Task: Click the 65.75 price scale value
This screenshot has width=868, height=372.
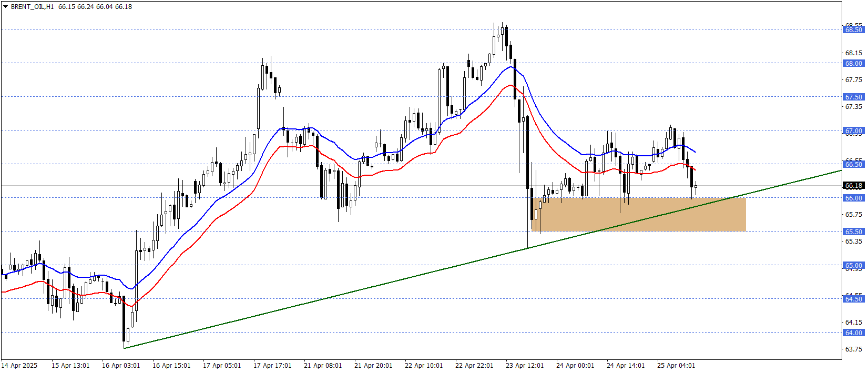Action: [x=853, y=214]
